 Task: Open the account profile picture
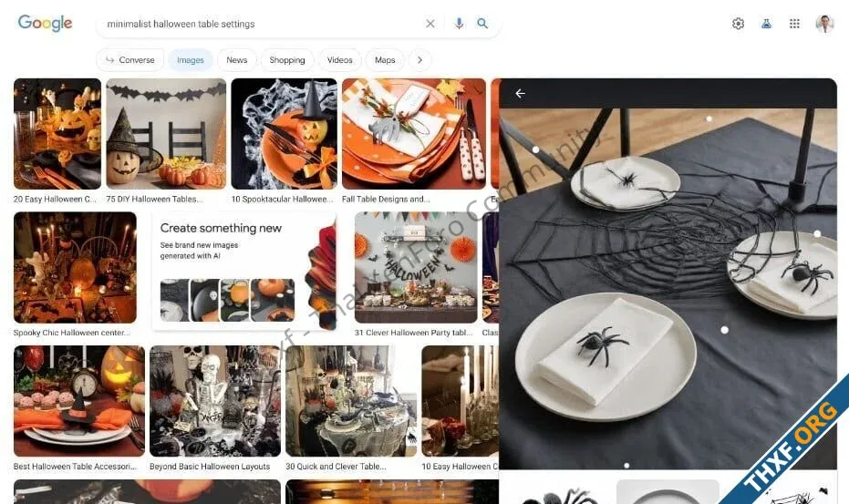point(824,24)
